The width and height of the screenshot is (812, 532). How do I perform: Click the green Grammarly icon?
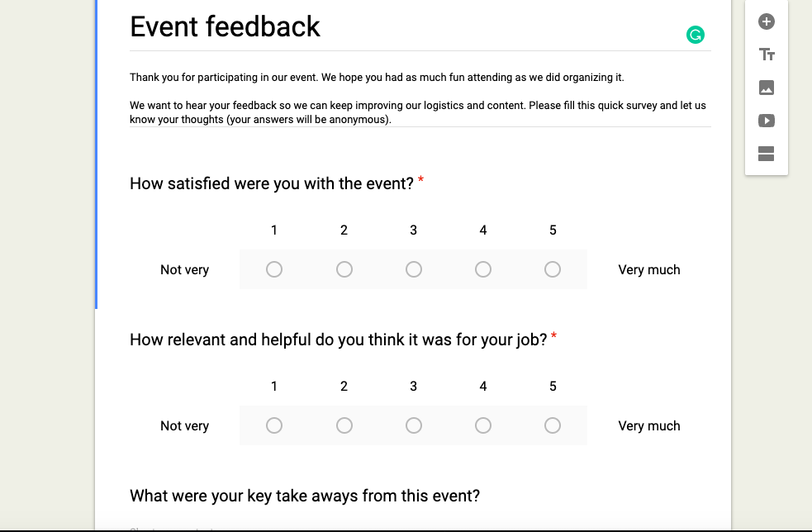click(696, 35)
